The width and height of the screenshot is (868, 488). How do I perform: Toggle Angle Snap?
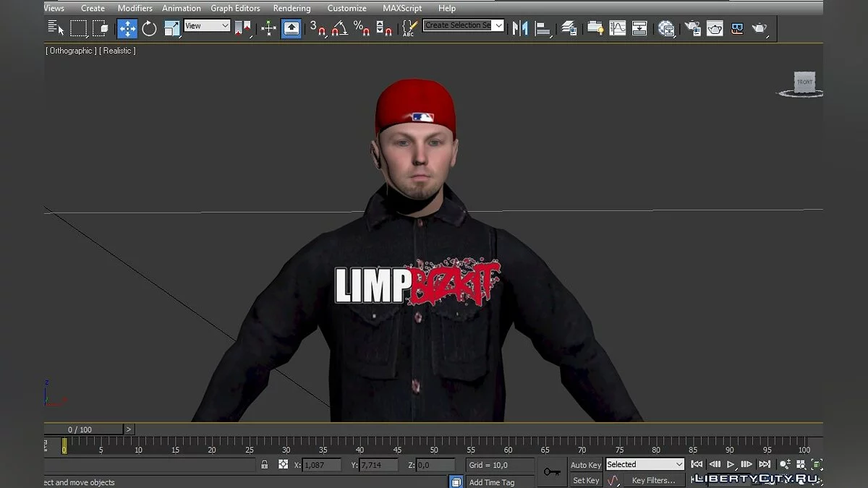tap(340, 28)
